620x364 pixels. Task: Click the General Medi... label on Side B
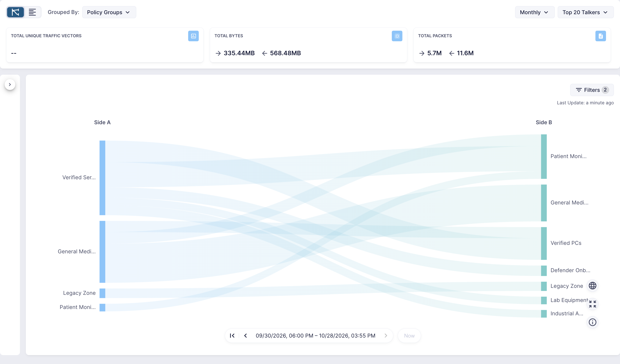pyautogui.click(x=570, y=203)
